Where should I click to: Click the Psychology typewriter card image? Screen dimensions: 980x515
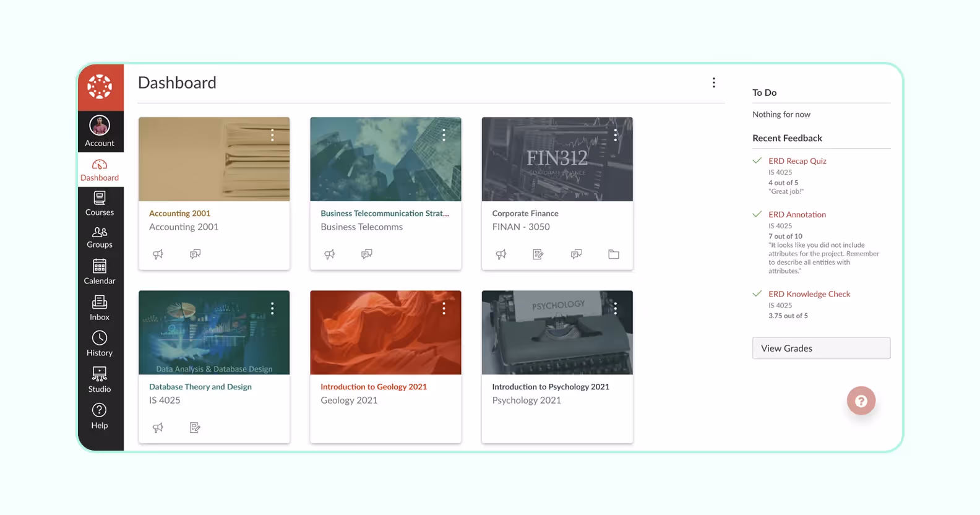[x=557, y=332]
